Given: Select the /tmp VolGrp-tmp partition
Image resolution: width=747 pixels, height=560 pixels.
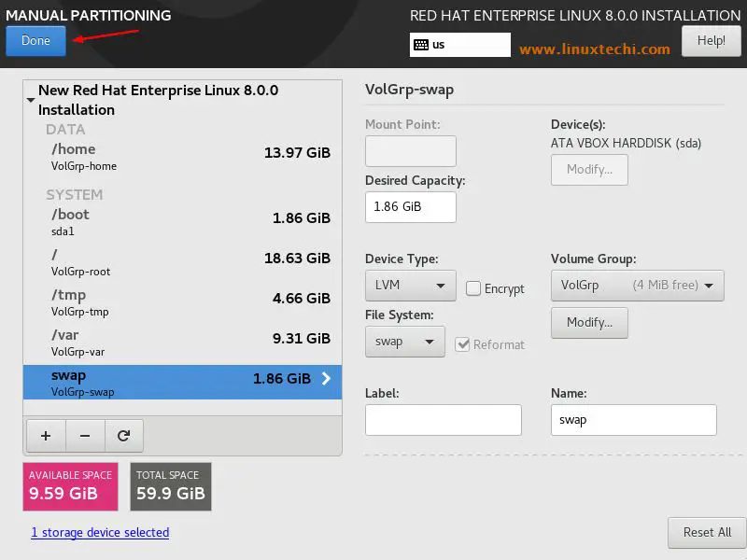Looking at the screenshot, I should point(182,302).
